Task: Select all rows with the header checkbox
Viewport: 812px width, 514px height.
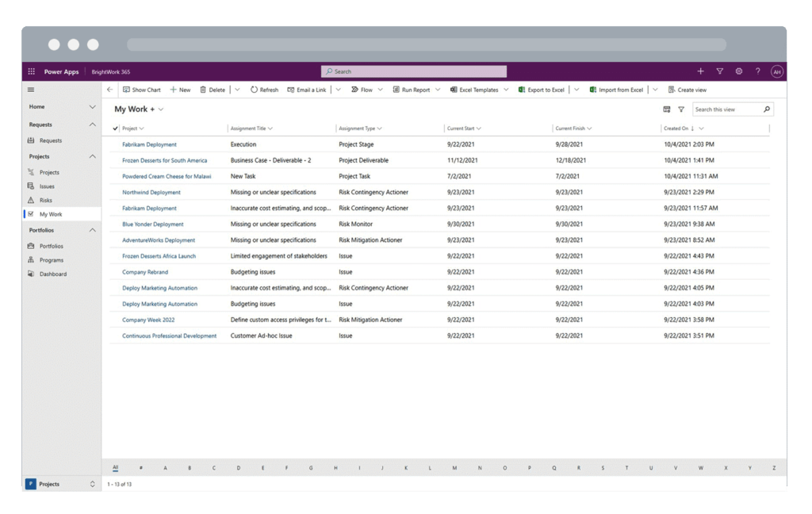Action: [117, 128]
